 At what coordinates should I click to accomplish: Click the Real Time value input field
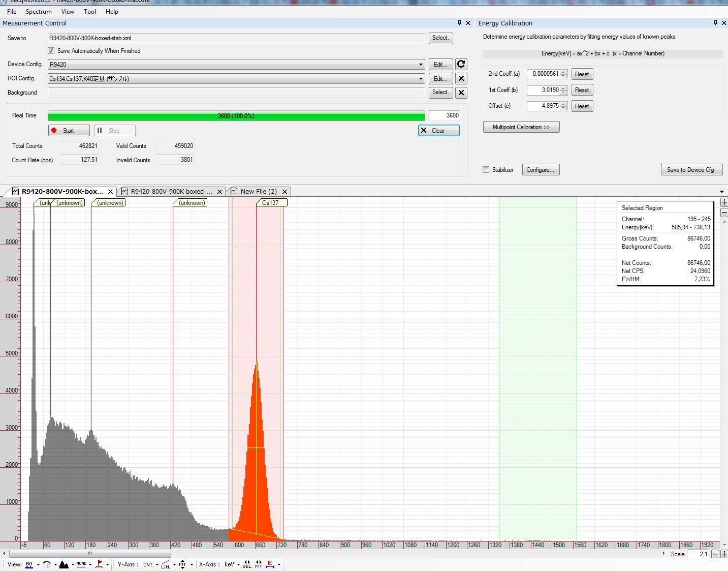point(444,115)
